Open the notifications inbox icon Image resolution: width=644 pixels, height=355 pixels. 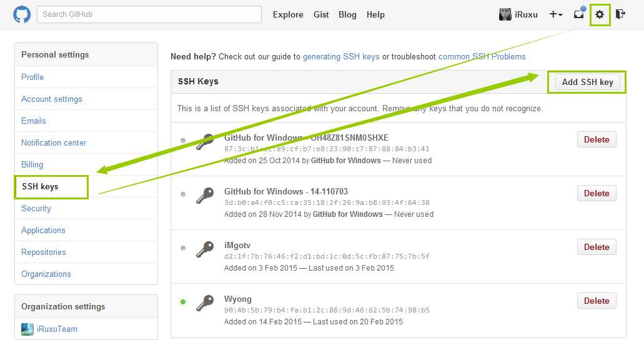(x=579, y=14)
